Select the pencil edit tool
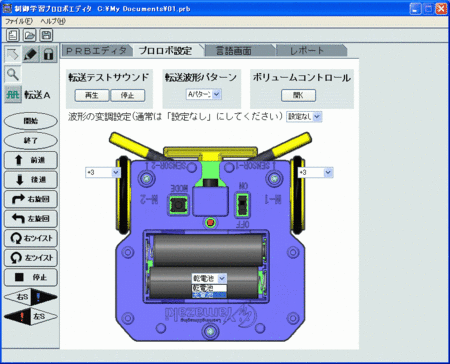The height and width of the screenshot is (364, 450). coord(31,54)
